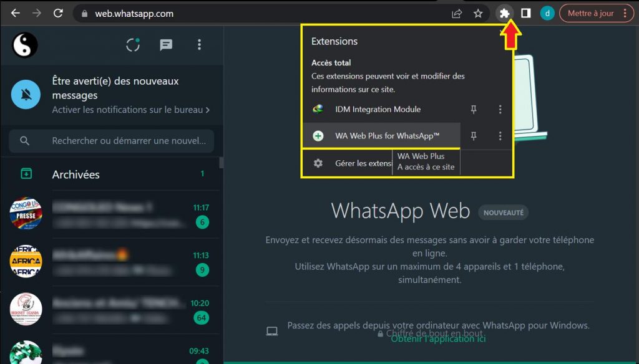Viewport: 639px width, 364px height.
Task: Reload the WhatsApp Web page
Action: (x=58, y=14)
